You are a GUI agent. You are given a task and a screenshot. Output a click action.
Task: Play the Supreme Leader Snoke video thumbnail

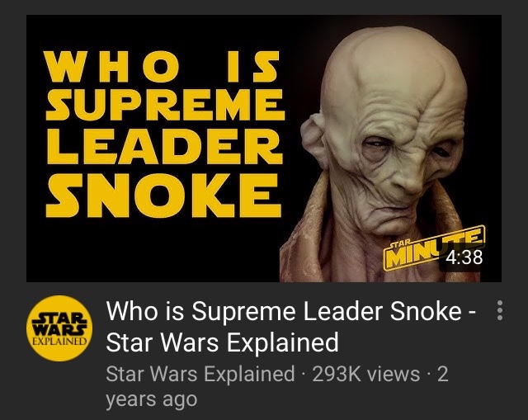point(264,149)
